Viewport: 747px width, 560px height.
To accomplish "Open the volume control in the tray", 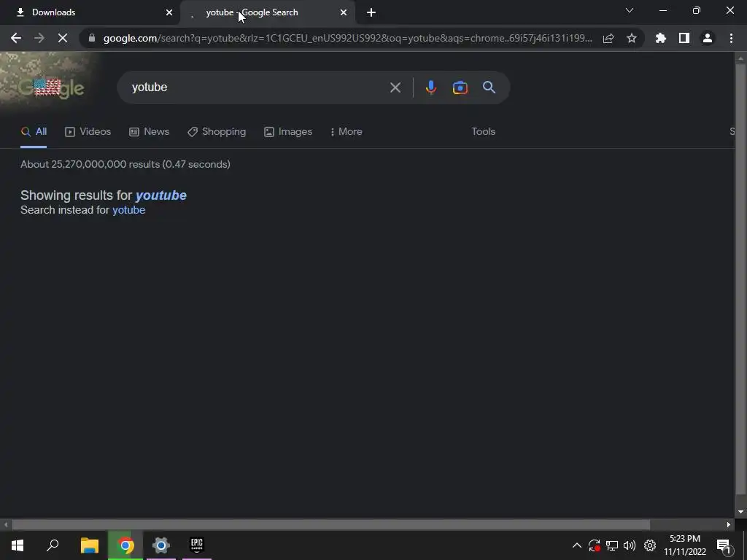I will coord(630,545).
